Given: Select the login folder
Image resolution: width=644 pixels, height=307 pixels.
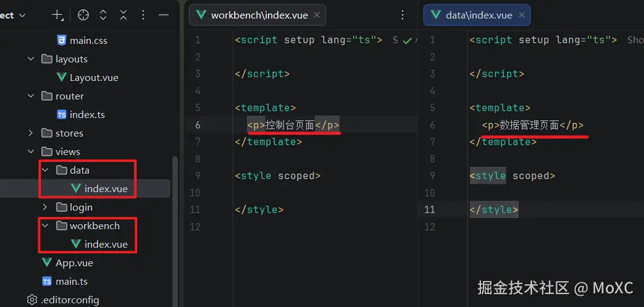Looking at the screenshot, I should coord(81,208).
